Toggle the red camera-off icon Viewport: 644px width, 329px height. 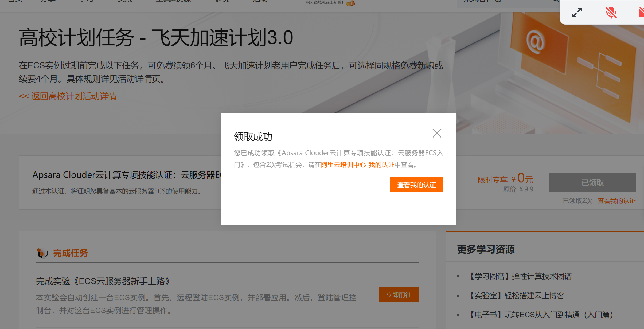[641, 13]
